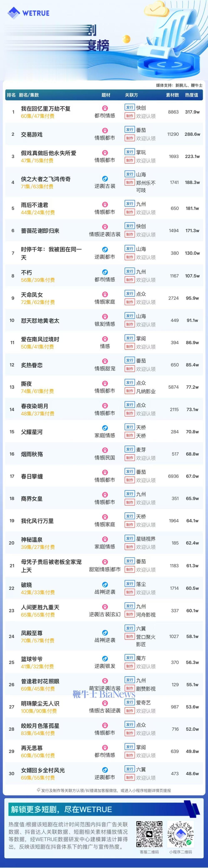Viewport: 208px width, 868px height.
Task: Click the 凡纳影业 producer name
Action: (146, 391)
